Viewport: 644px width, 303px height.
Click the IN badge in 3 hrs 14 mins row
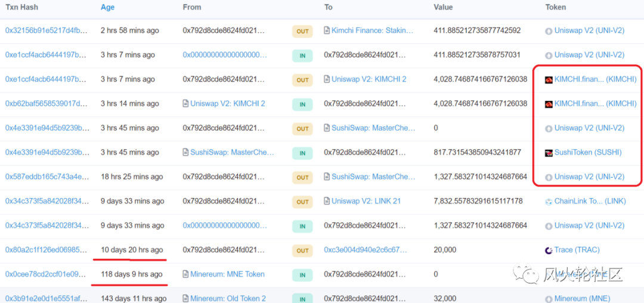[302, 104]
